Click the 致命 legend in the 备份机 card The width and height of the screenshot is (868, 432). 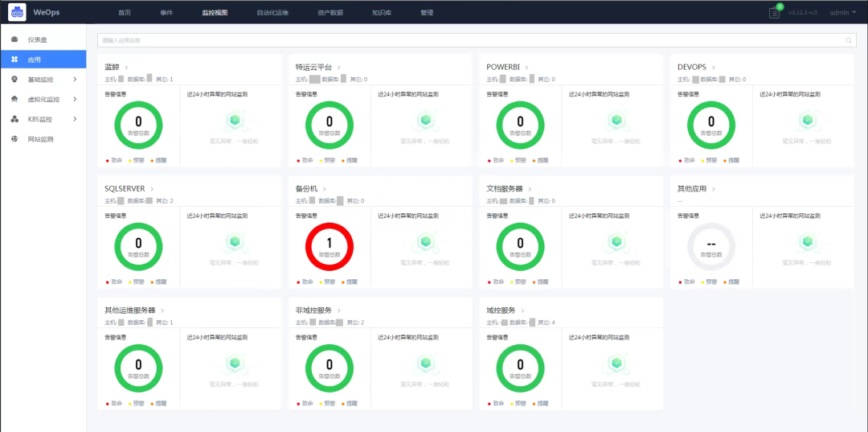pyautogui.click(x=305, y=282)
